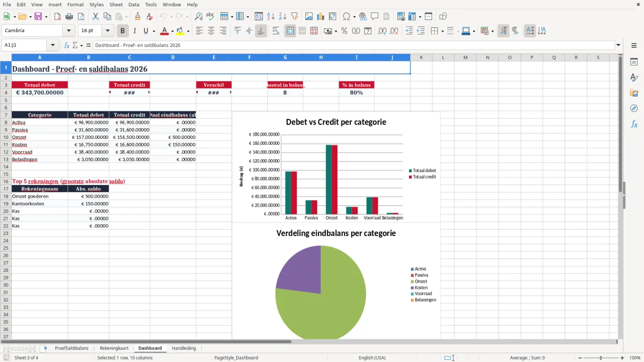This screenshot has height=362, width=644.
Task: Open the Data menu
Action: (x=134, y=4)
